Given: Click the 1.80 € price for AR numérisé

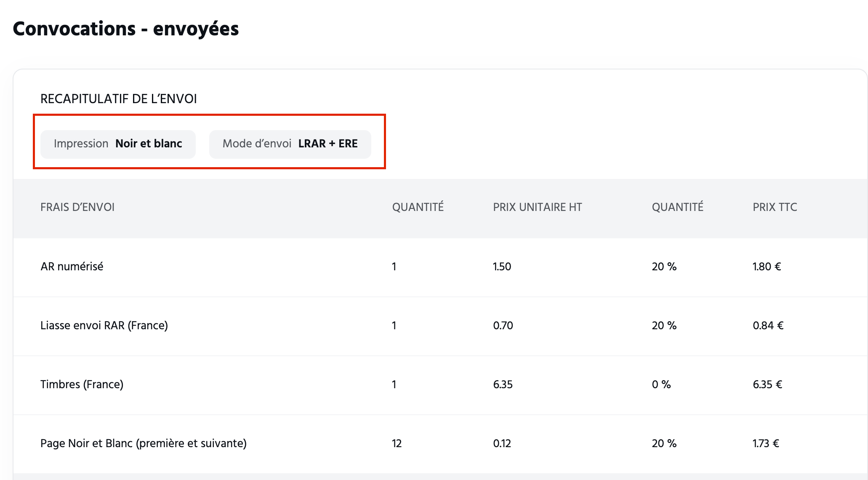Looking at the screenshot, I should (x=767, y=267).
